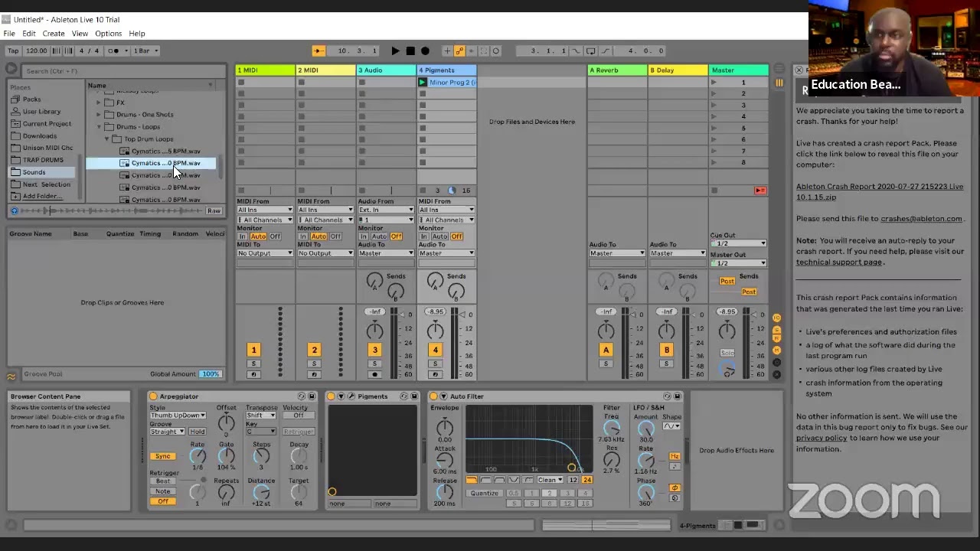
Task: Arm track 3 for recording
Action: (x=374, y=374)
